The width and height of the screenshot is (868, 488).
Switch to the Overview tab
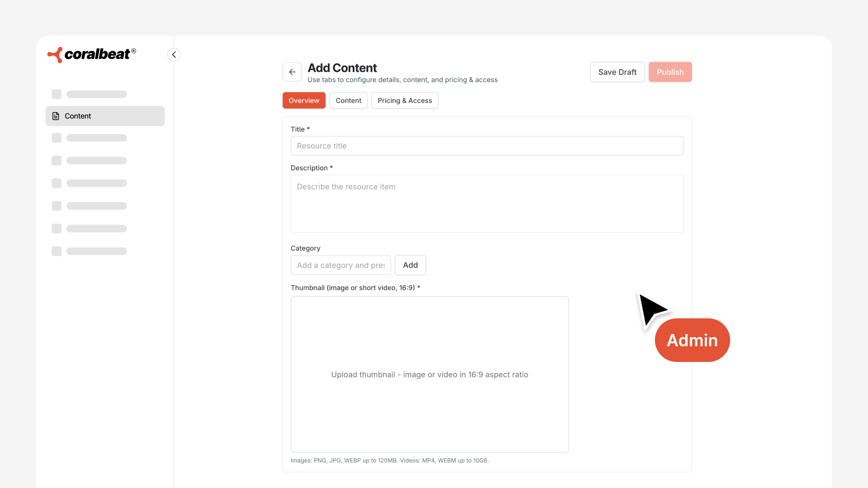click(x=304, y=100)
